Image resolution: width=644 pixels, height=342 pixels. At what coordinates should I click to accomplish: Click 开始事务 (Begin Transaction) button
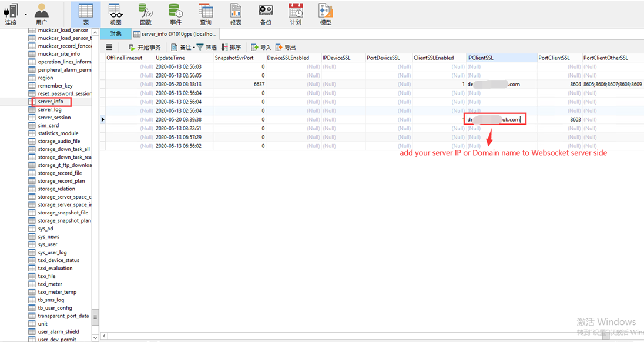(145, 48)
